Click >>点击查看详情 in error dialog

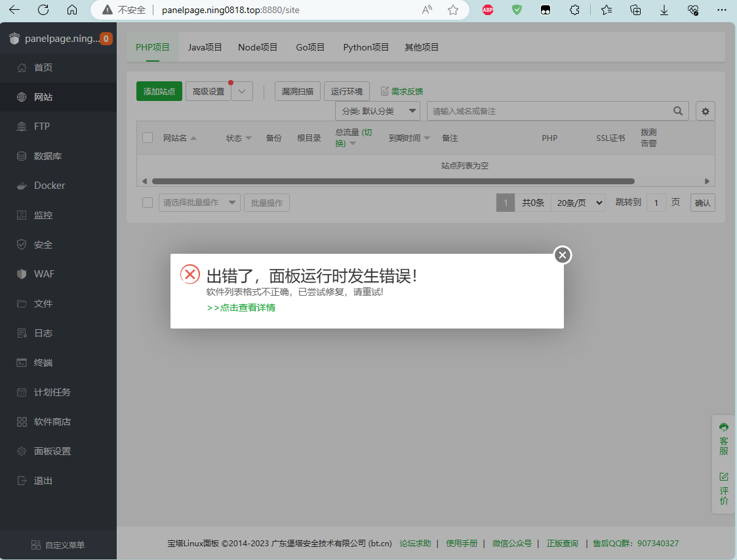pos(241,308)
